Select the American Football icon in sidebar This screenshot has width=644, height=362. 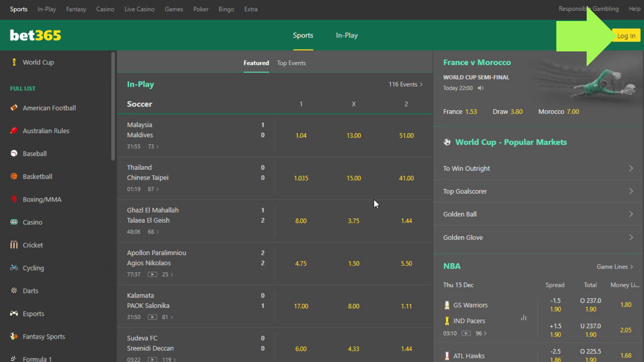14,108
